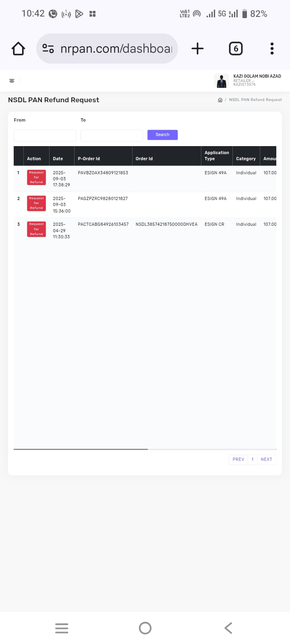Tap the Android back navigation button

[228, 628]
